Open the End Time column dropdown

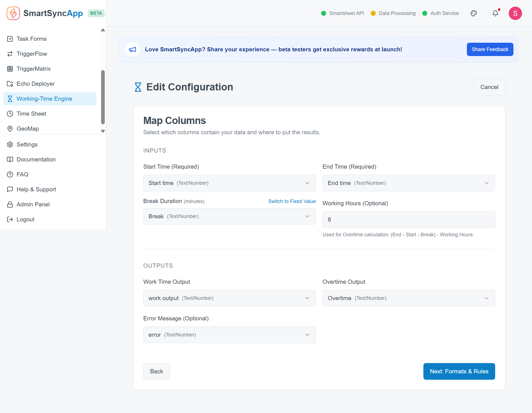coord(409,183)
